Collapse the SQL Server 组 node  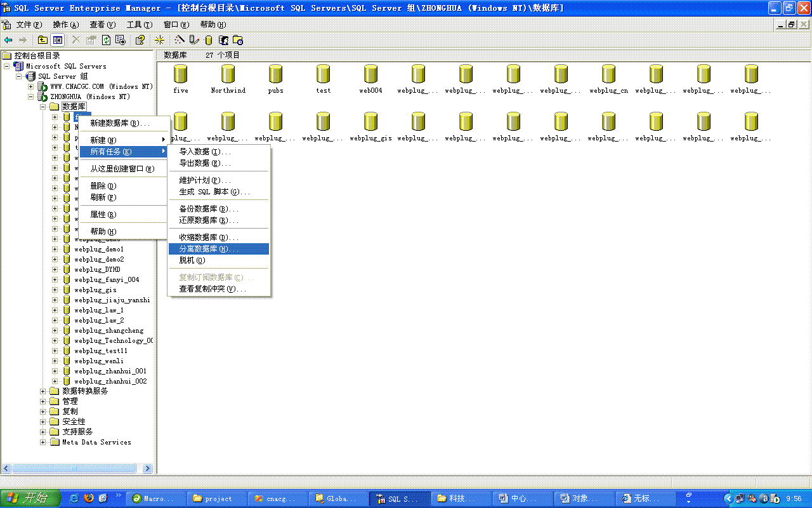click(x=19, y=76)
